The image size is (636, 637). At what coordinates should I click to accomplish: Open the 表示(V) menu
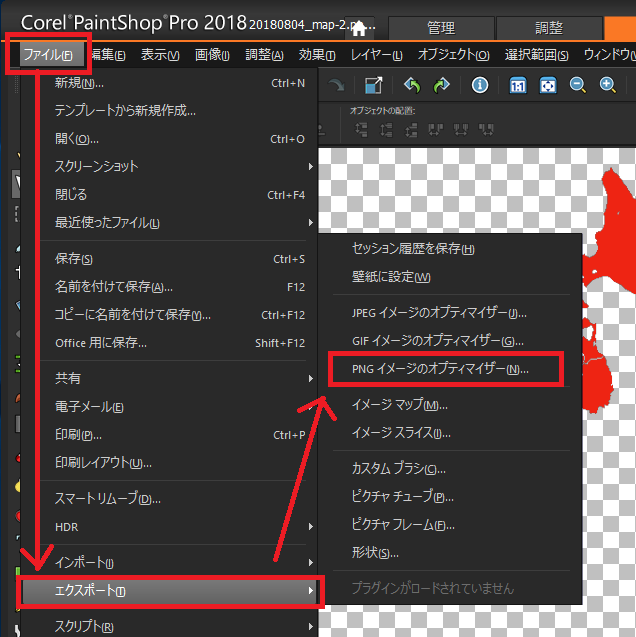tap(160, 55)
